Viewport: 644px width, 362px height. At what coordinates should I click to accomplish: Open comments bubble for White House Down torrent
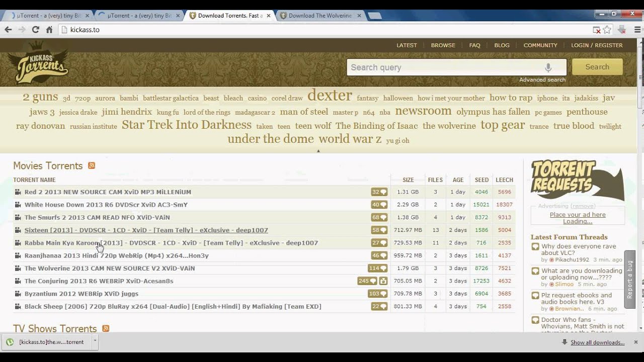(x=379, y=205)
